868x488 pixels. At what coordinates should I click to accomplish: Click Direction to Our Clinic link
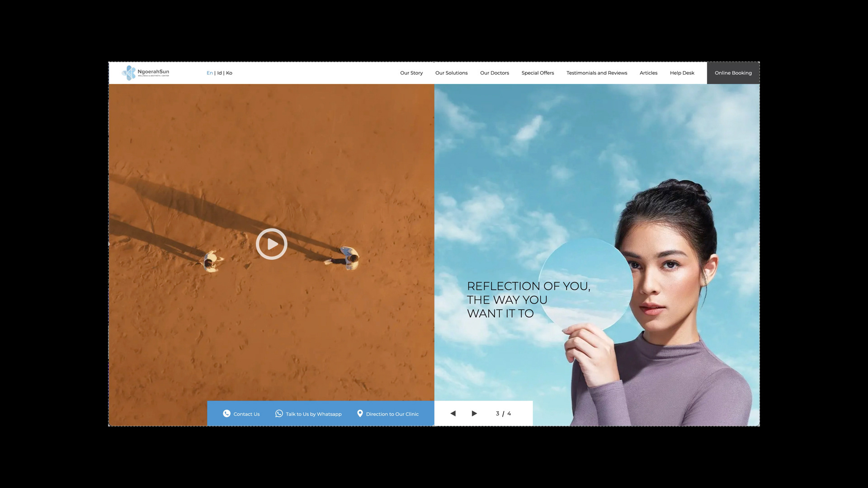tap(392, 414)
